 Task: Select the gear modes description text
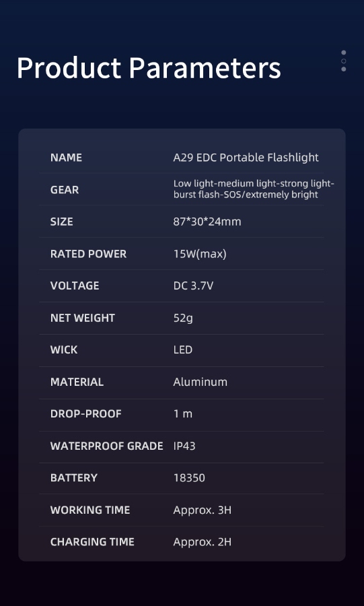pos(254,189)
